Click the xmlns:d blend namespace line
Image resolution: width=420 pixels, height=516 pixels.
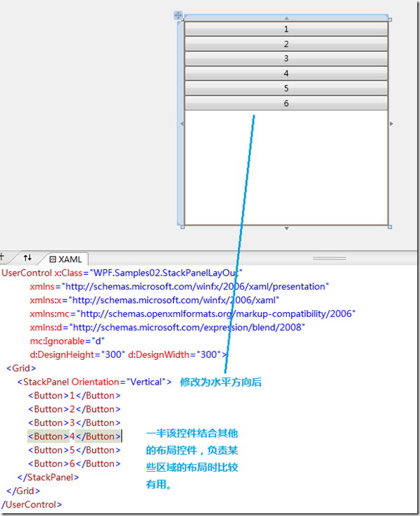coord(167,328)
